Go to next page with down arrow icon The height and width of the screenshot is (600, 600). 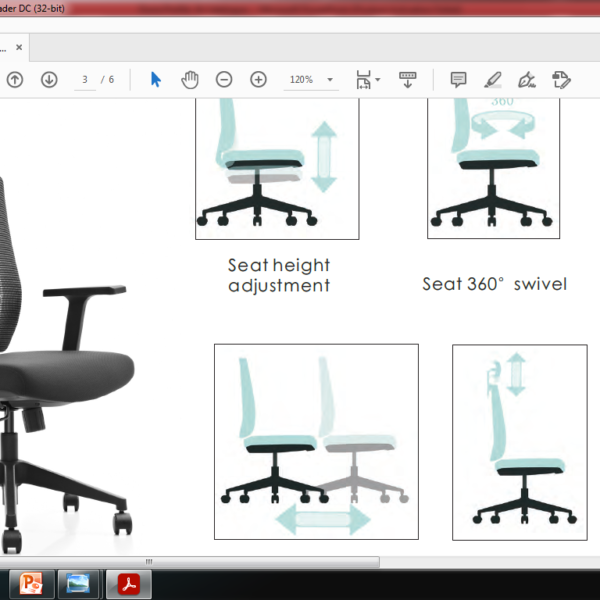click(x=49, y=80)
